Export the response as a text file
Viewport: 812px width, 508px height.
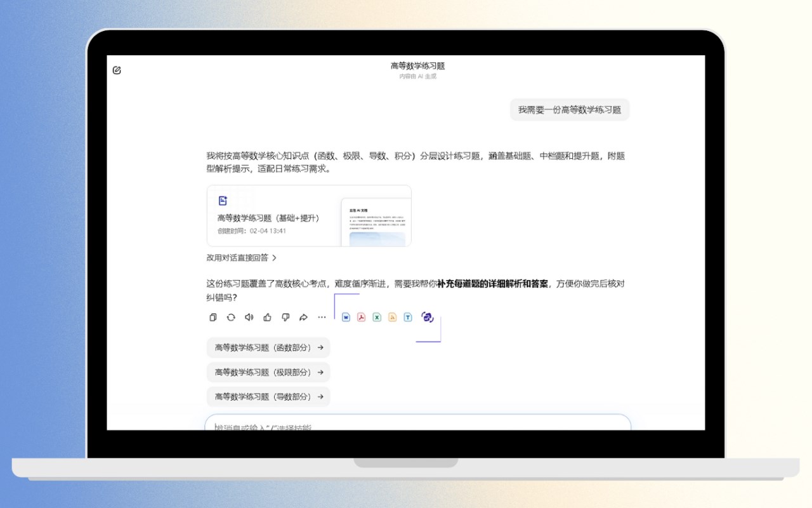pos(408,317)
